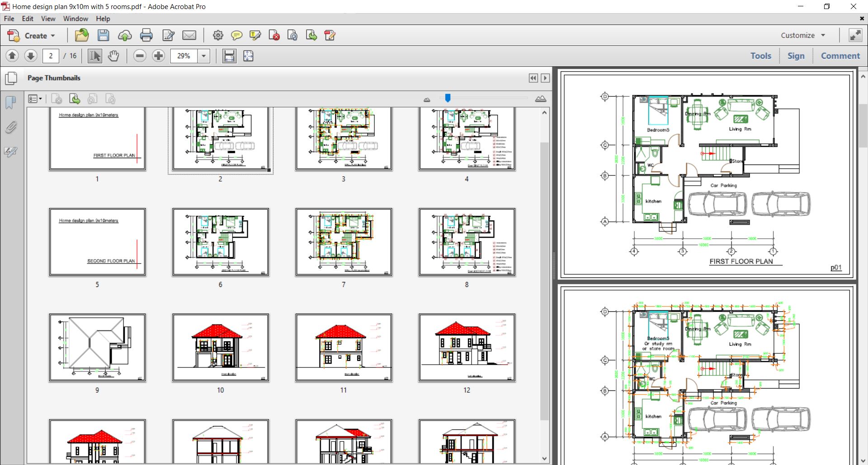Open the Tools pane
868x465 pixels.
(761, 56)
